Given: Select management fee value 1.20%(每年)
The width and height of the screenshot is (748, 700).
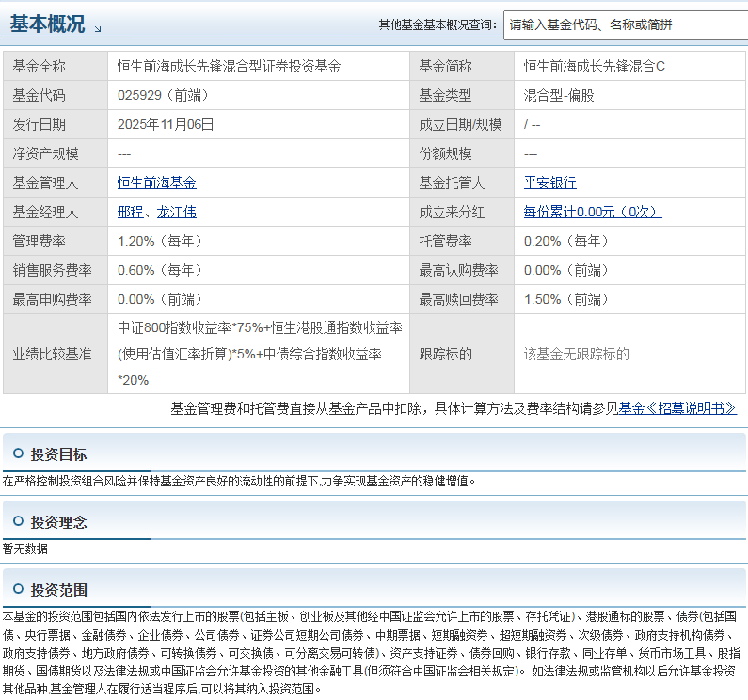Looking at the screenshot, I should (160, 241).
